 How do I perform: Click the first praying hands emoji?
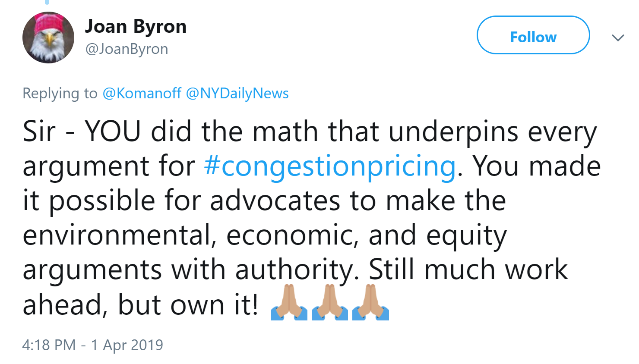289,302
